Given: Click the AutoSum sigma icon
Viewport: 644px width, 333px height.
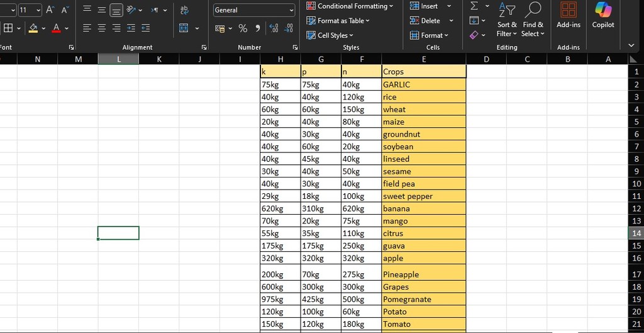Looking at the screenshot, I should (x=474, y=6).
